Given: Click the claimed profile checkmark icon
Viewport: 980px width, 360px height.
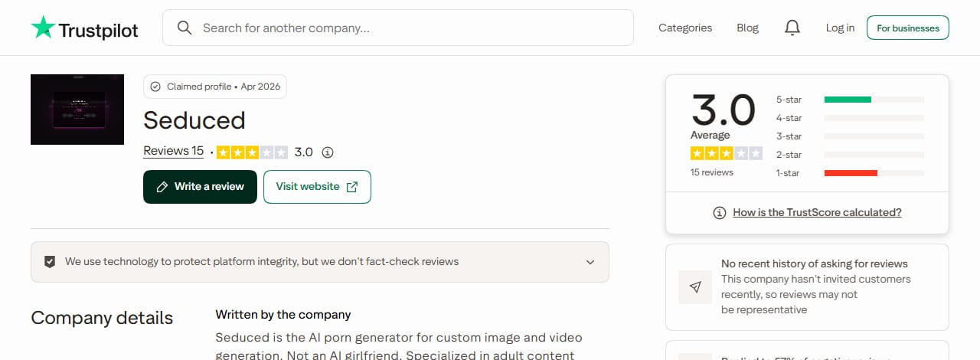Looking at the screenshot, I should tap(155, 87).
